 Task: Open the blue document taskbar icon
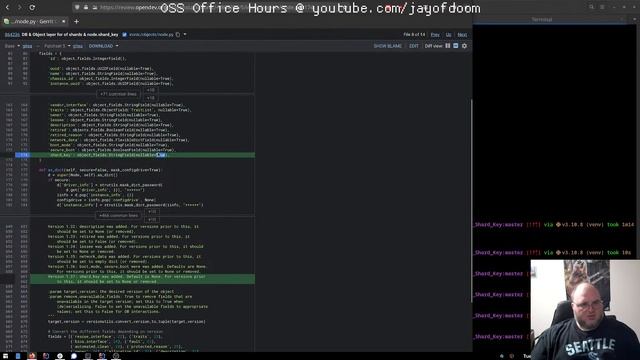(18, 356)
